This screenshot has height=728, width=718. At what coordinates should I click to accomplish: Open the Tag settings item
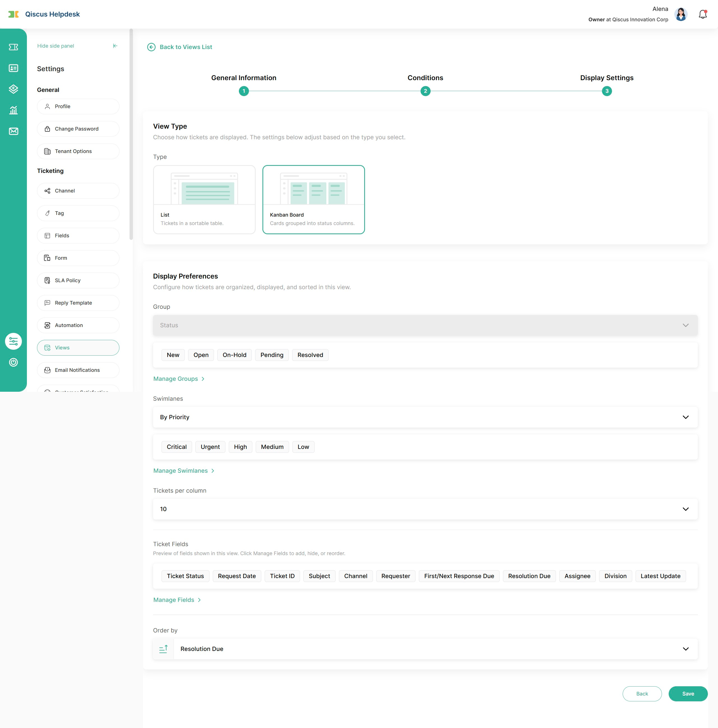point(78,213)
